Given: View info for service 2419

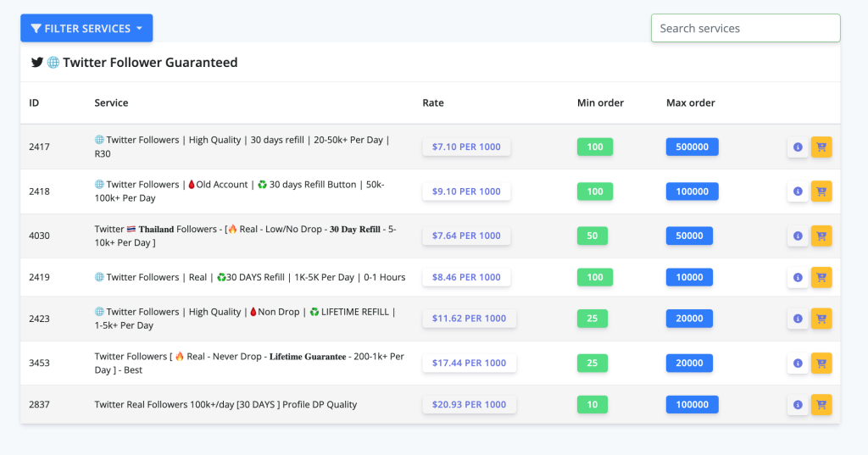Looking at the screenshot, I should click(798, 277).
